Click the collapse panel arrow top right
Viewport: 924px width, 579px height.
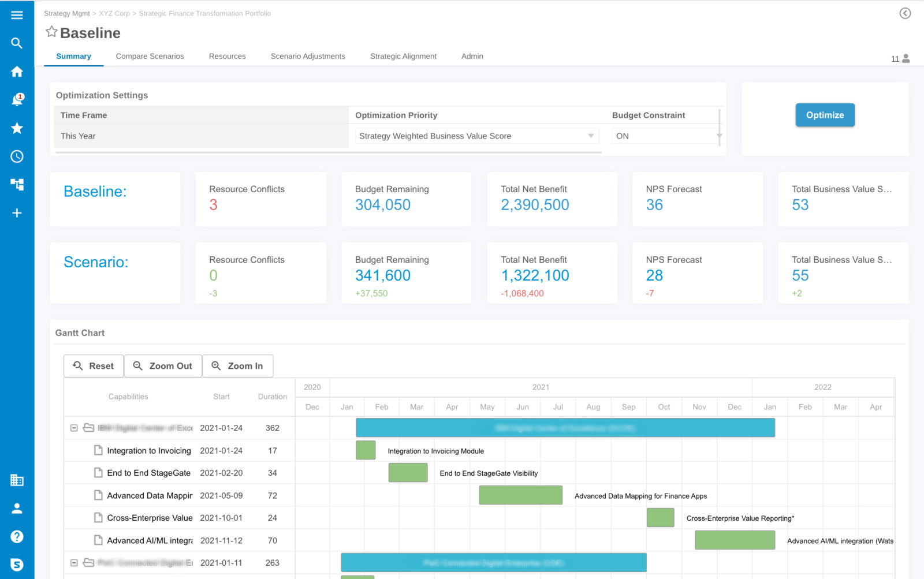coord(905,13)
